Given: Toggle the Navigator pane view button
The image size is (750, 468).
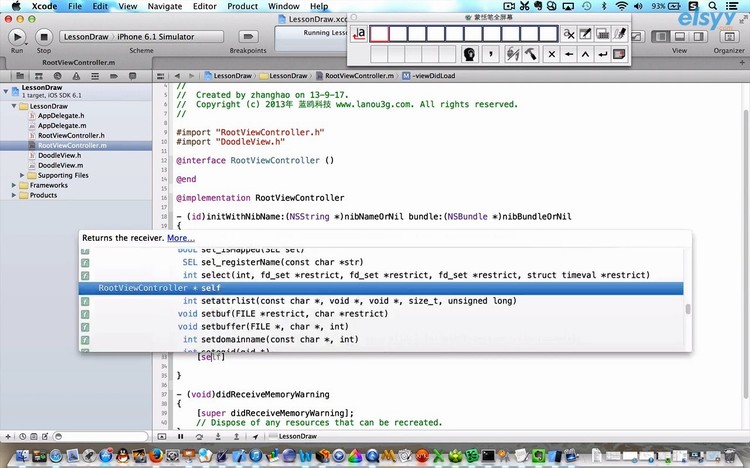Looking at the screenshot, I should click(x=661, y=36).
